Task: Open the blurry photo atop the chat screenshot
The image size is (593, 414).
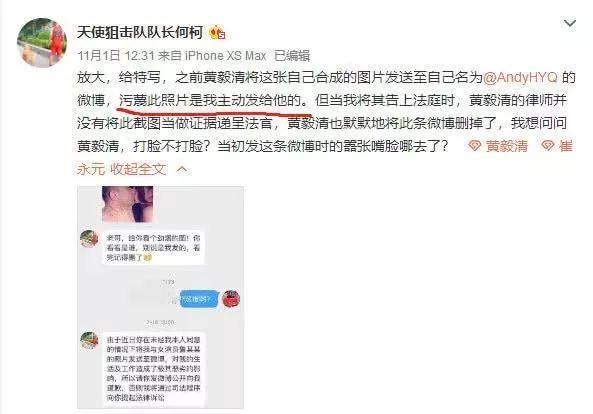Action: (x=128, y=204)
